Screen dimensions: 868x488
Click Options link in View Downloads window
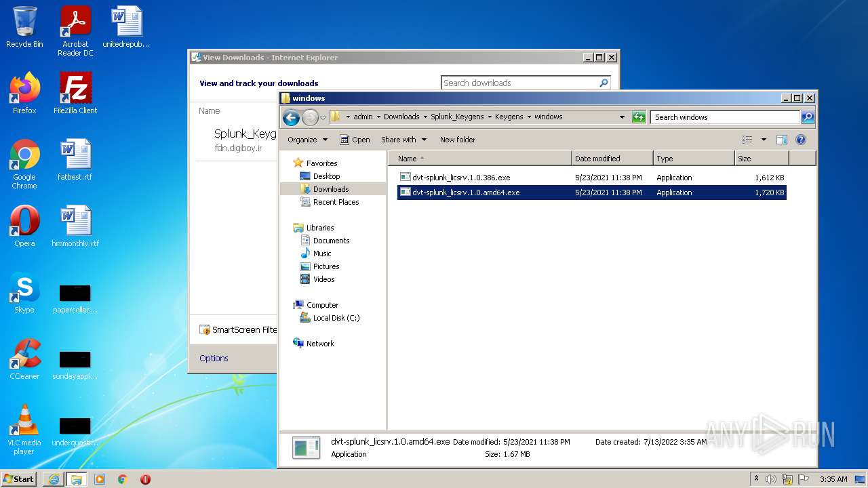tap(214, 359)
